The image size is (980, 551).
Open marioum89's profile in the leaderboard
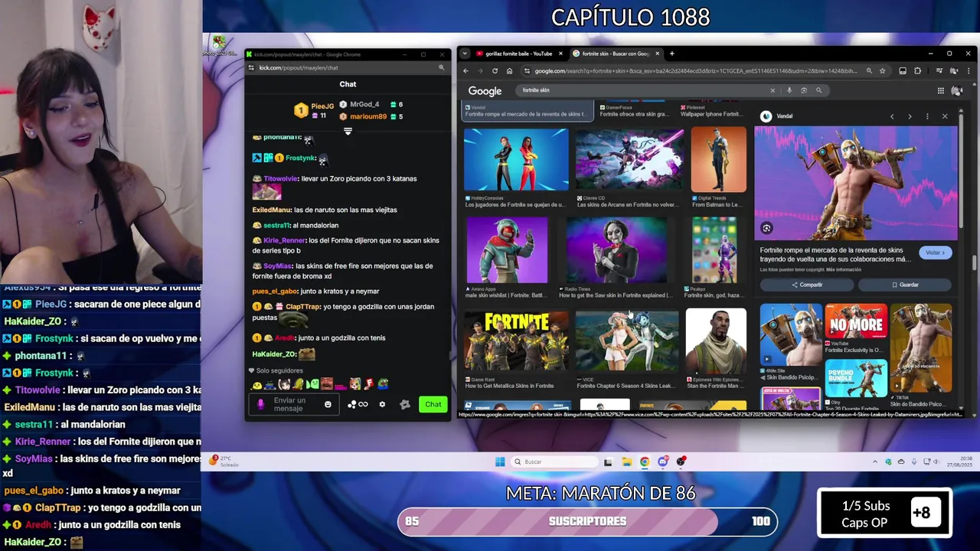(x=368, y=116)
